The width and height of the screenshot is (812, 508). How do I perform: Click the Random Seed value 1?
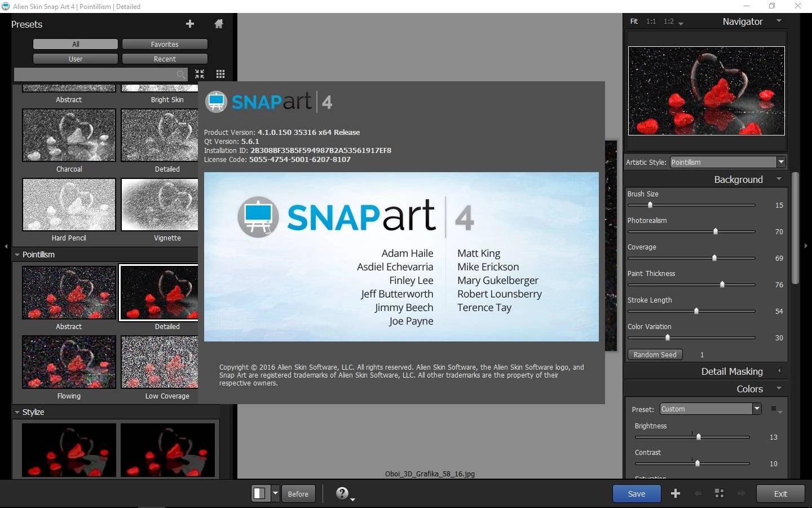pyautogui.click(x=702, y=355)
